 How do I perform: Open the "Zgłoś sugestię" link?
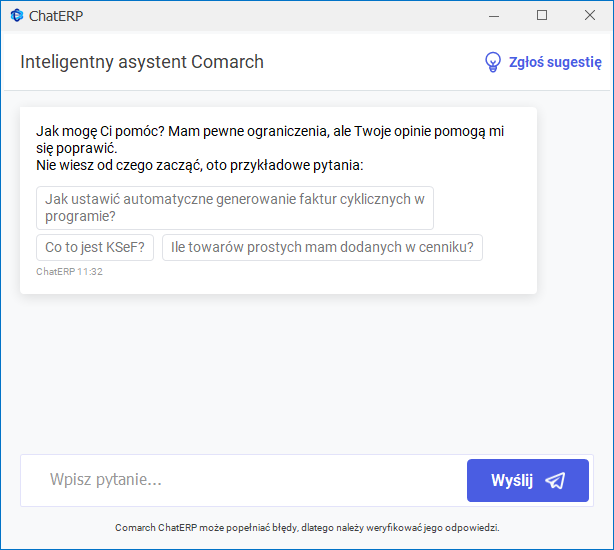tap(555, 62)
